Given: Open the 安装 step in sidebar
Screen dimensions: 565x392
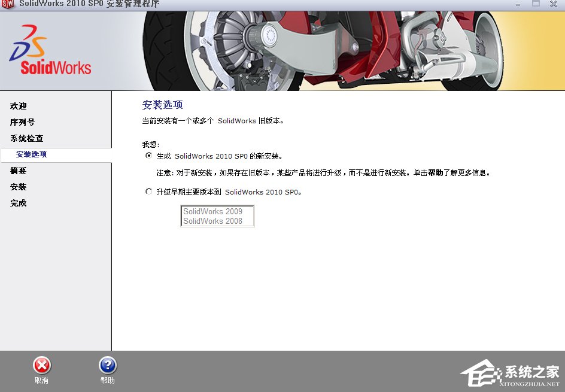Looking at the screenshot, I should (x=18, y=187).
